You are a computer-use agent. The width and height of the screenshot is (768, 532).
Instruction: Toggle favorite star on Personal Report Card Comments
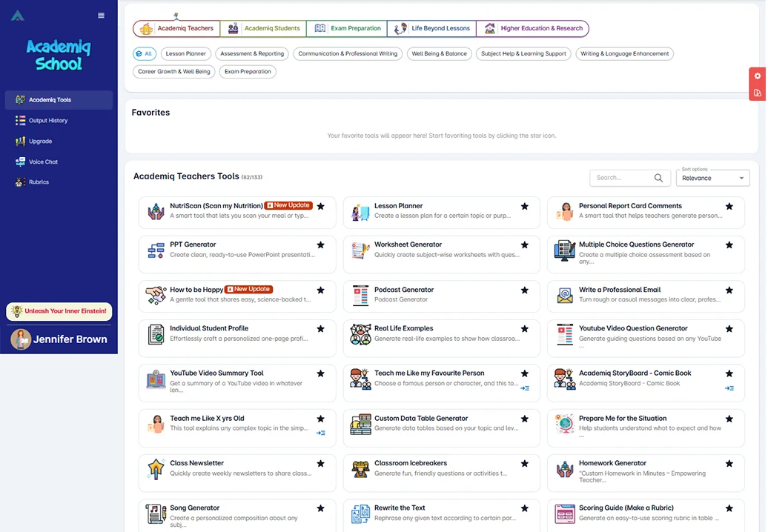click(x=729, y=206)
